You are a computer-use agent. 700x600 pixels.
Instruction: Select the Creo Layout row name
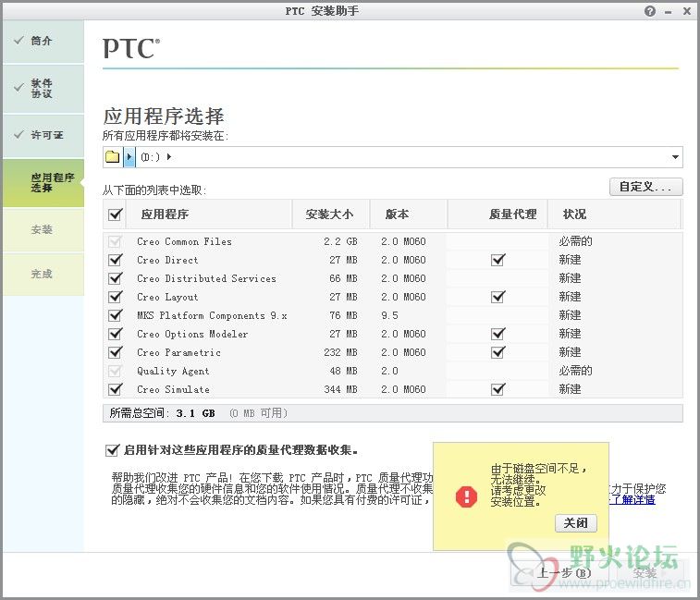point(167,297)
